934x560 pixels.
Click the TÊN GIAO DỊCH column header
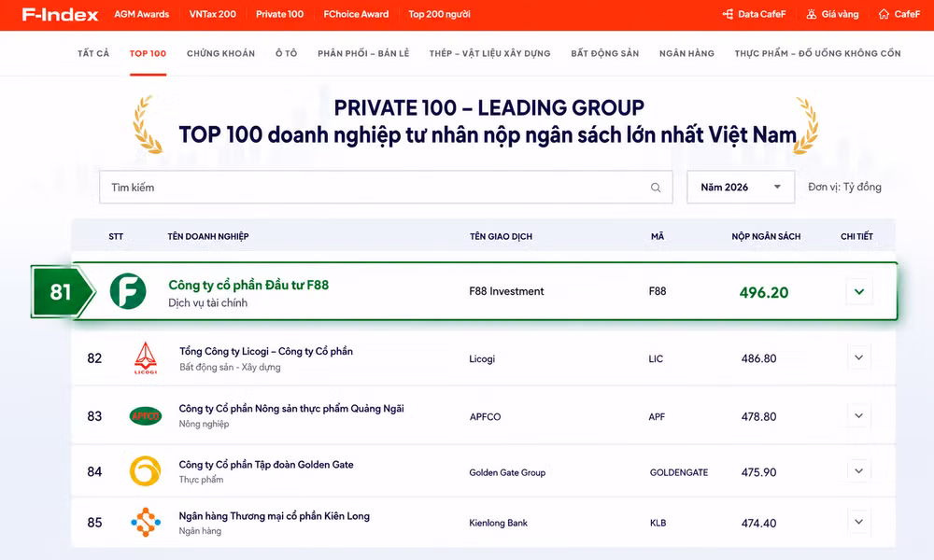tap(501, 236)
